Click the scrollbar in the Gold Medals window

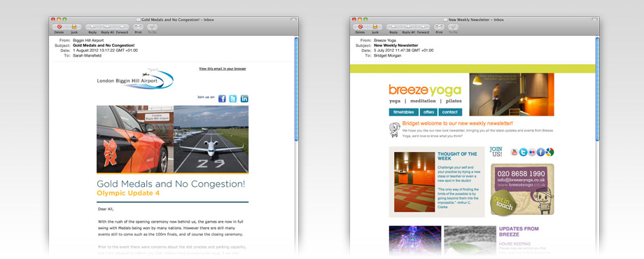[x=297, y=89]
